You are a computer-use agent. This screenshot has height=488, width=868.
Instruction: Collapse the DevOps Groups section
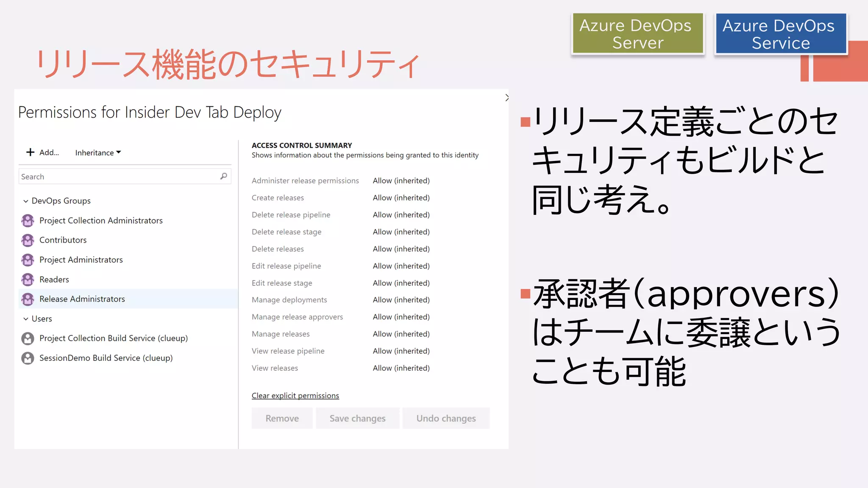click(x=26, y=201)
